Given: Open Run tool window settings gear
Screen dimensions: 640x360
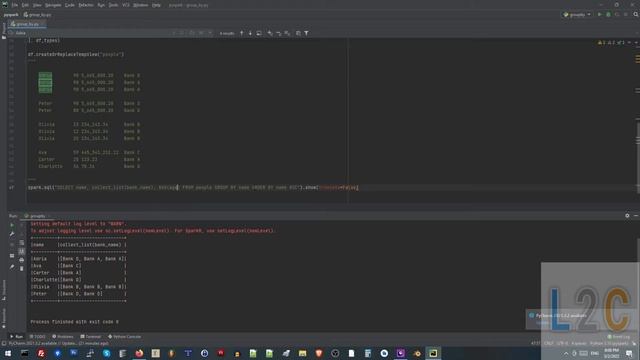Looking at the screenshot, I should pos(627,216).
